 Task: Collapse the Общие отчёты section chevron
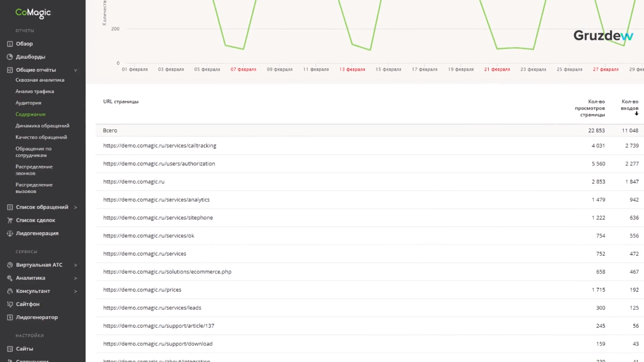pos(75,70)
